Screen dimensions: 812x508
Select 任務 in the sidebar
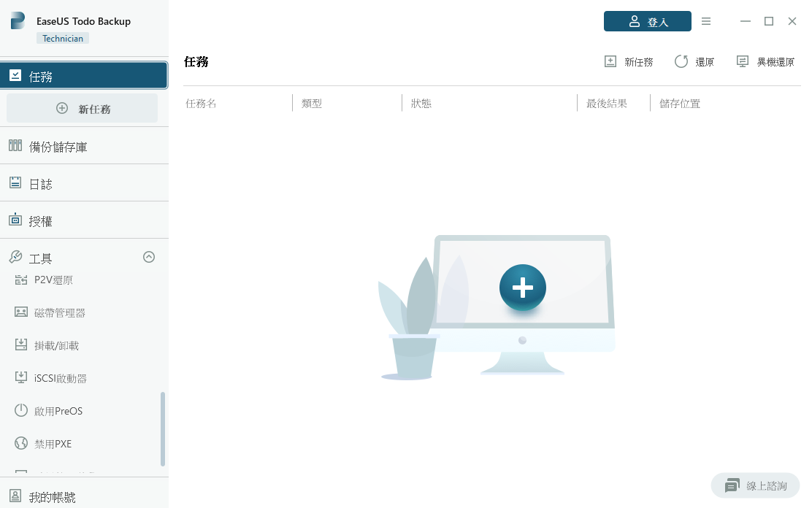point(84,76)
